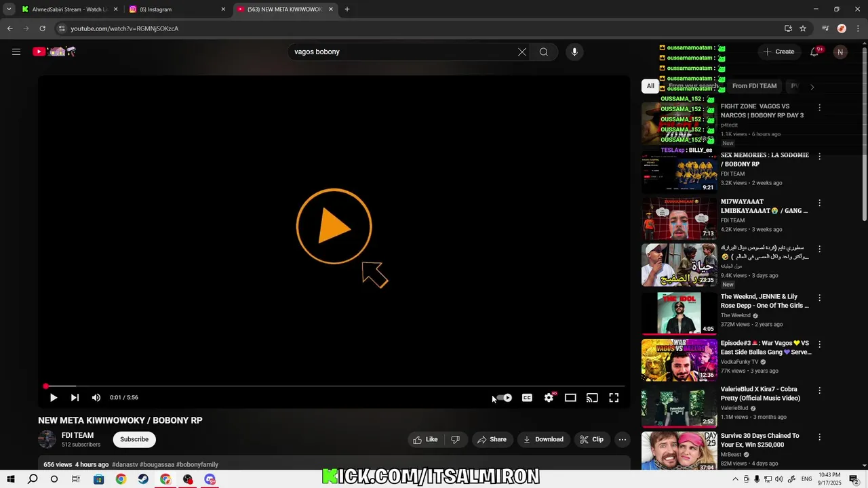Open FDI TEAM channel avatar
The height and width of the screenshot is (488, 868).
point(47,439)
